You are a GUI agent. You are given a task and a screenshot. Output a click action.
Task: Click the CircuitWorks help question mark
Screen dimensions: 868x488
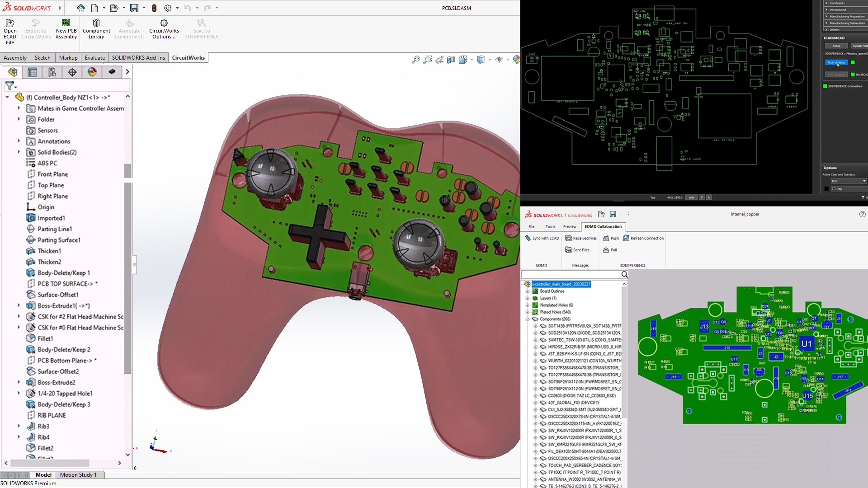pyautogui.click(x=862, y=214)
